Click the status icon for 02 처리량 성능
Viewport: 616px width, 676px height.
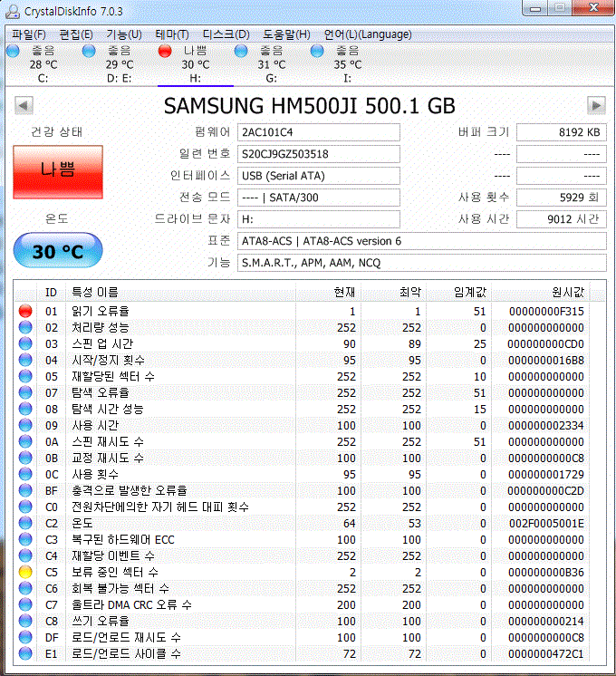(x=25, y=327)
